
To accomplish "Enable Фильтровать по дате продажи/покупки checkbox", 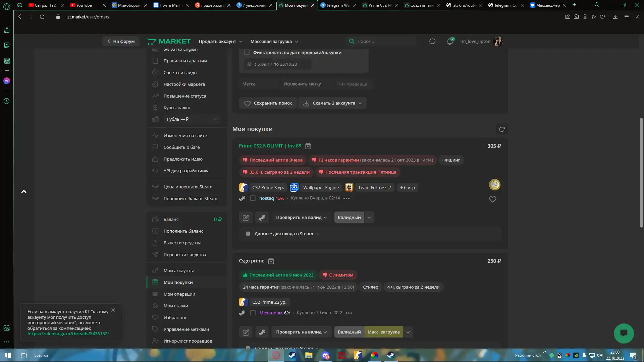I will (x=247, y=52).
